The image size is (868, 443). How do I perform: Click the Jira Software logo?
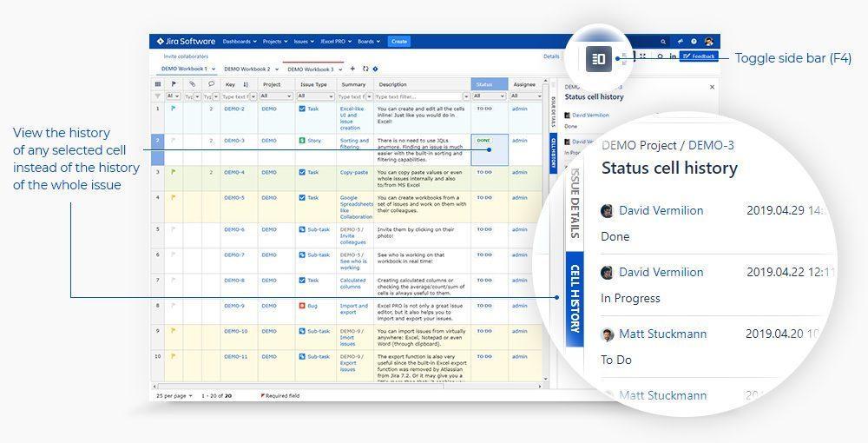(x=186, y=42)
